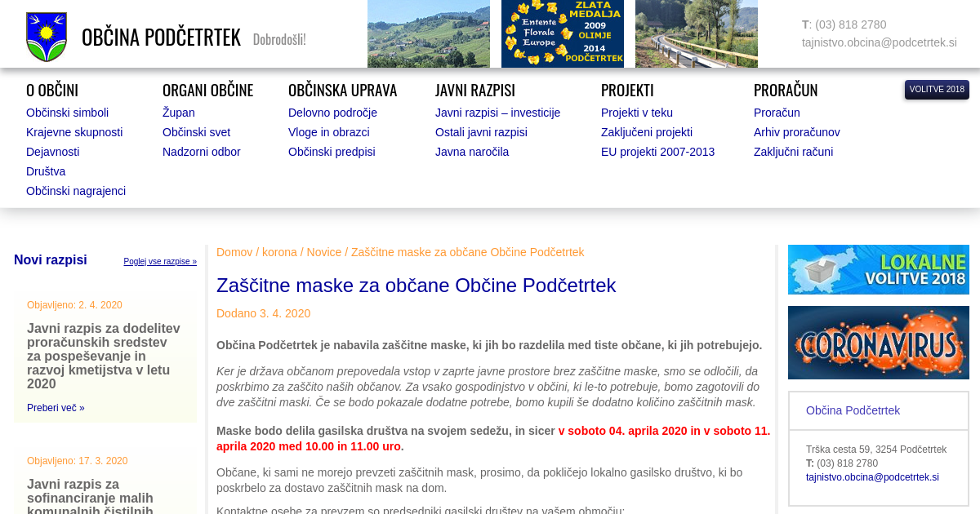This screenshot has height=514, width=980.
Task: Select Občinski simboli from the menu
Action: (x=67, y=113)
